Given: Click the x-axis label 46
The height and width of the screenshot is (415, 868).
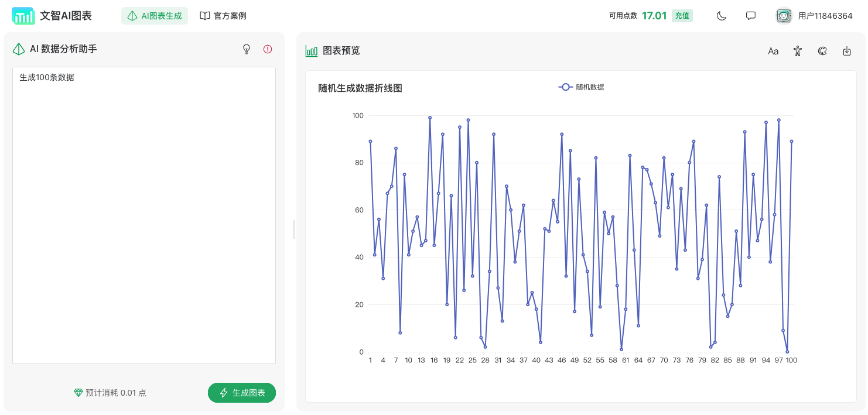Looking at the screenshot, I should coord(562,361).
